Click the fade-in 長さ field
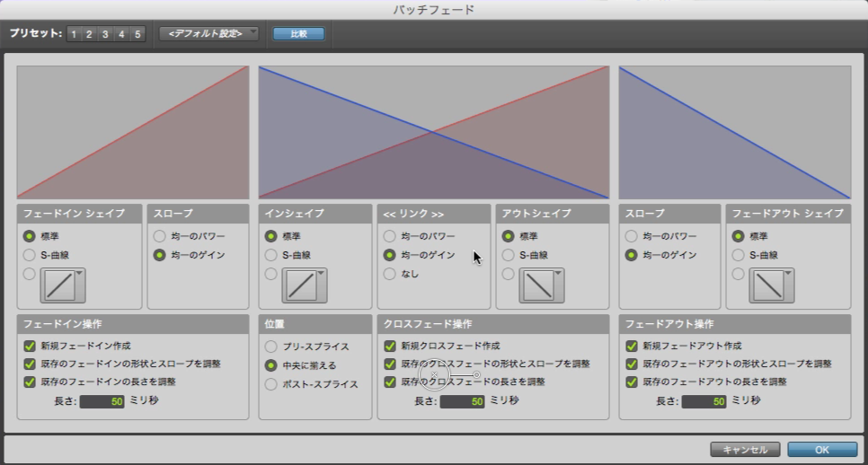868x465 pixels. (102, 401)
